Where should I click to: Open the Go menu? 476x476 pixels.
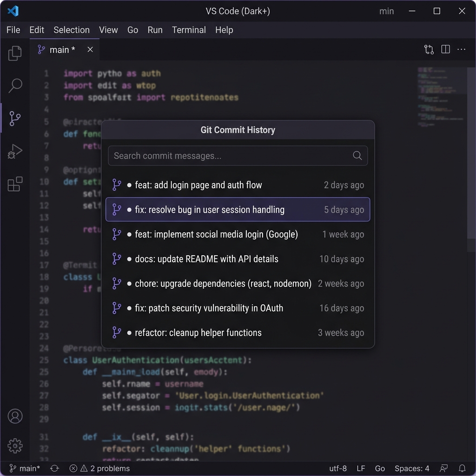(132, 30)
